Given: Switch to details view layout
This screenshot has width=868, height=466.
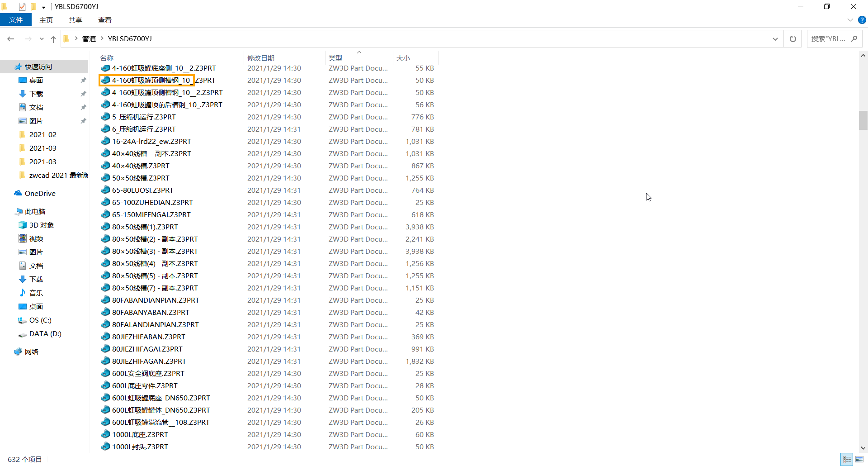Looking at the screenshot, I should 847,459.
